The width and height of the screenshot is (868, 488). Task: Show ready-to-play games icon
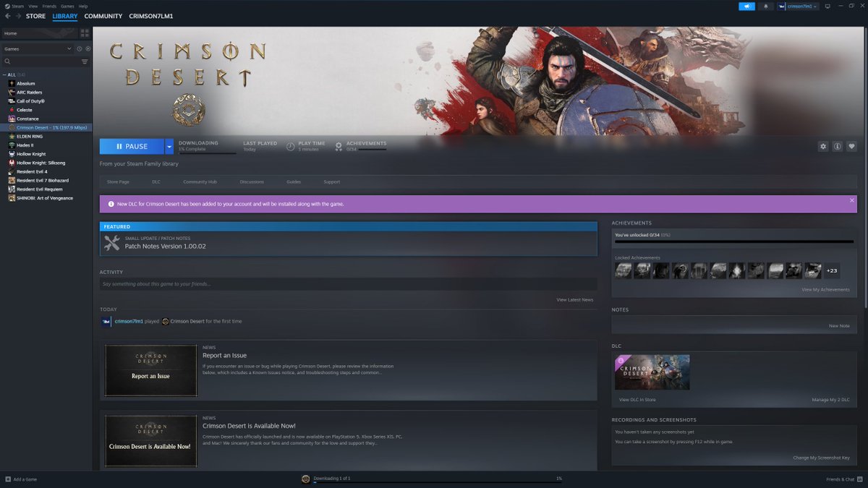tap(88, 48)
